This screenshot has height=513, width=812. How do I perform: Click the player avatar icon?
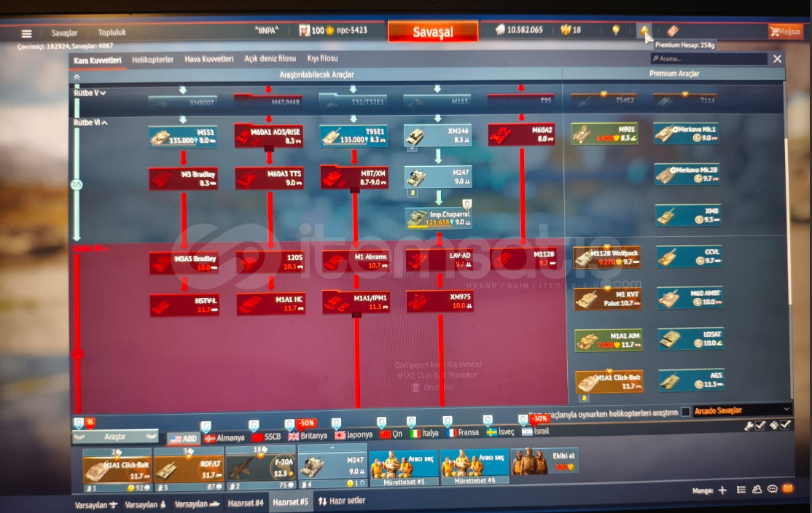pyautogui.click(x=305, y=31)
